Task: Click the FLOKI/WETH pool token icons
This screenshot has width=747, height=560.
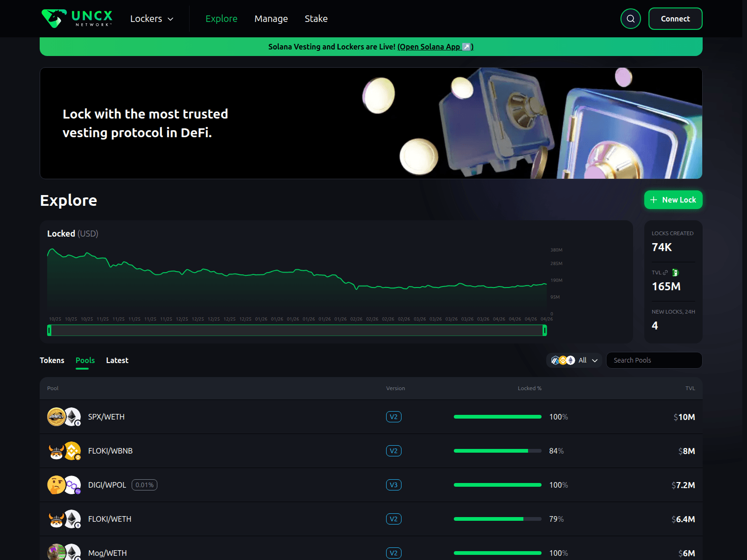Action: click(64, 519)
